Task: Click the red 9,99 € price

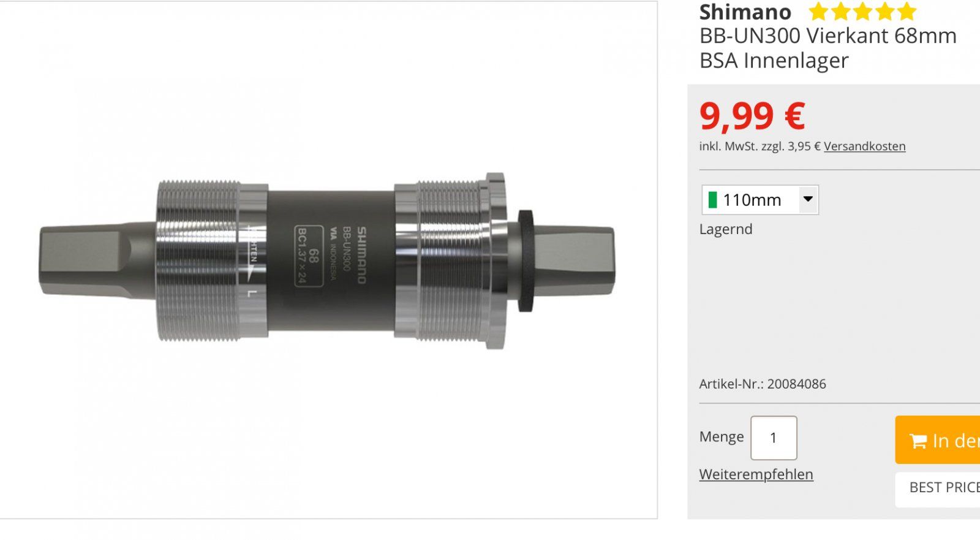Action: (x=752, y=116)
